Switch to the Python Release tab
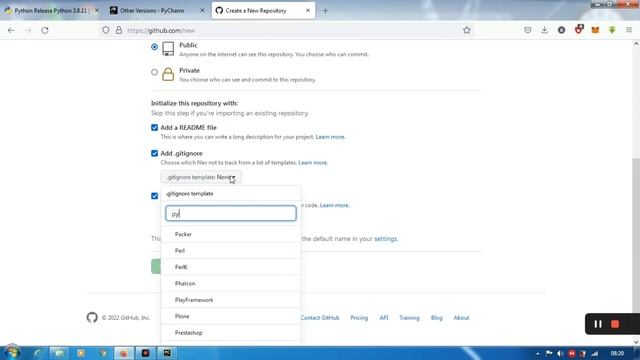This screenshot has height=360, width=640. [x=51, y=11]
